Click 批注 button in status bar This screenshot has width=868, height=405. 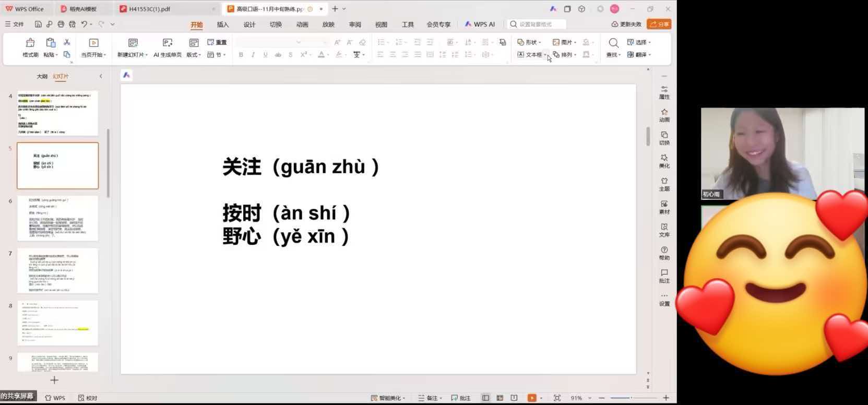pyautogui.click(x=460, y=398)
